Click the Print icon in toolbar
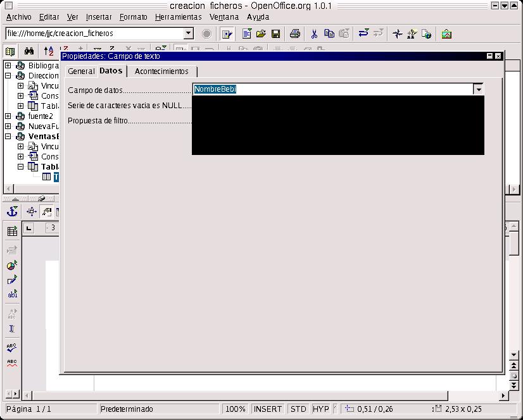The height and width of the screenshot is (420, 523). tap(294, 34)
